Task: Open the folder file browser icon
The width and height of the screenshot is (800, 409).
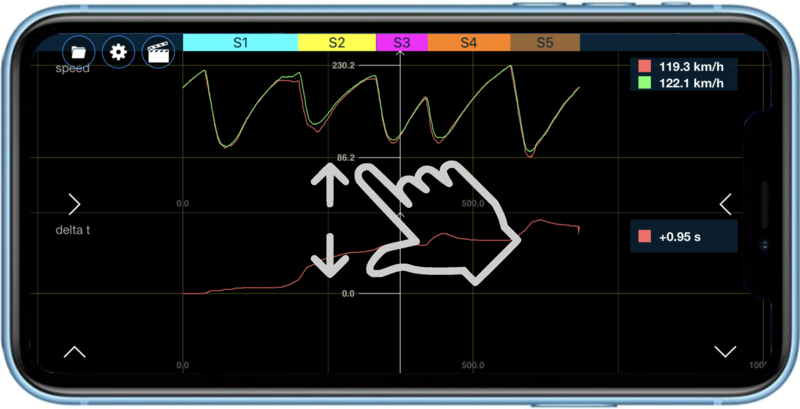Action: tap(79, 52)
